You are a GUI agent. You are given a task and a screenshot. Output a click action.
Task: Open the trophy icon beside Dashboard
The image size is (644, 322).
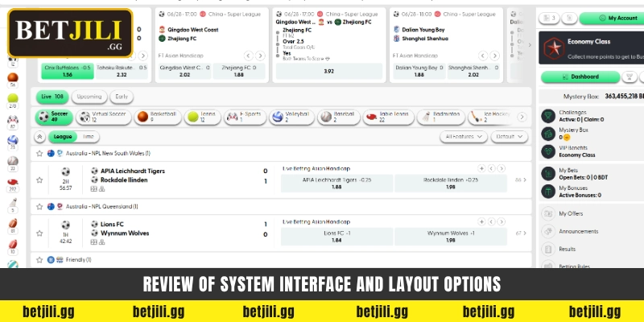coord(630,76)
